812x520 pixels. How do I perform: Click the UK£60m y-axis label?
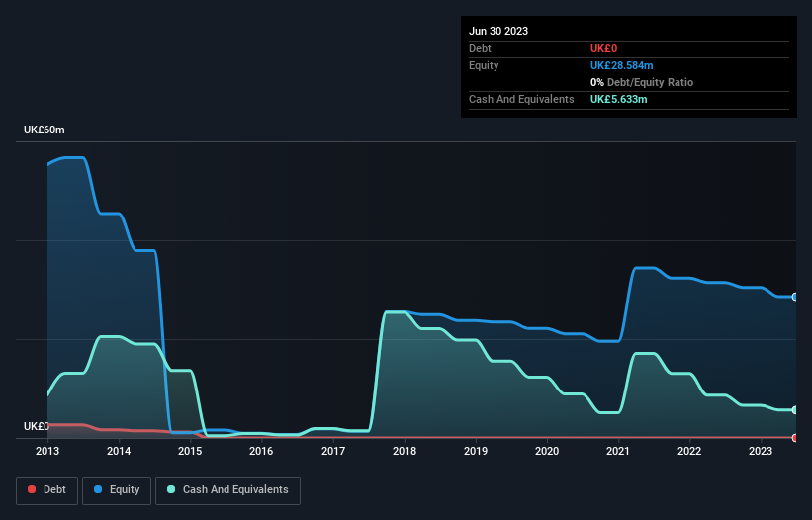point(45,130)
